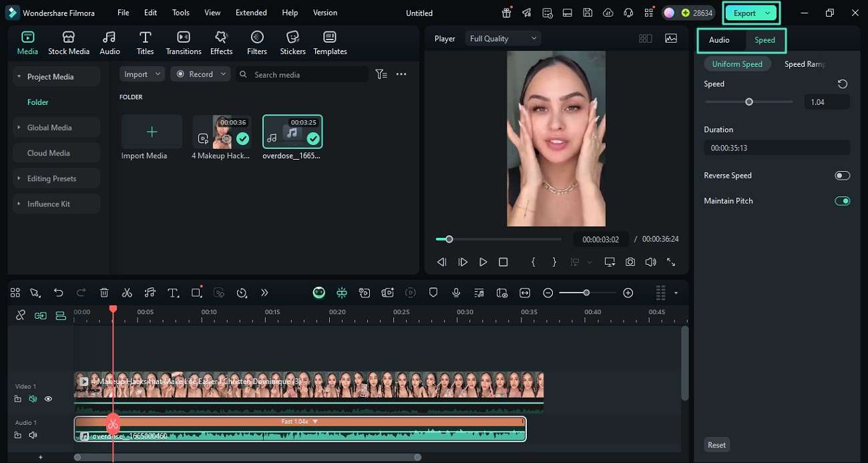This screenshot has height=463, width=868.
Task: Open the speed tool in timeline toolbar
Action: click(242, 293)
